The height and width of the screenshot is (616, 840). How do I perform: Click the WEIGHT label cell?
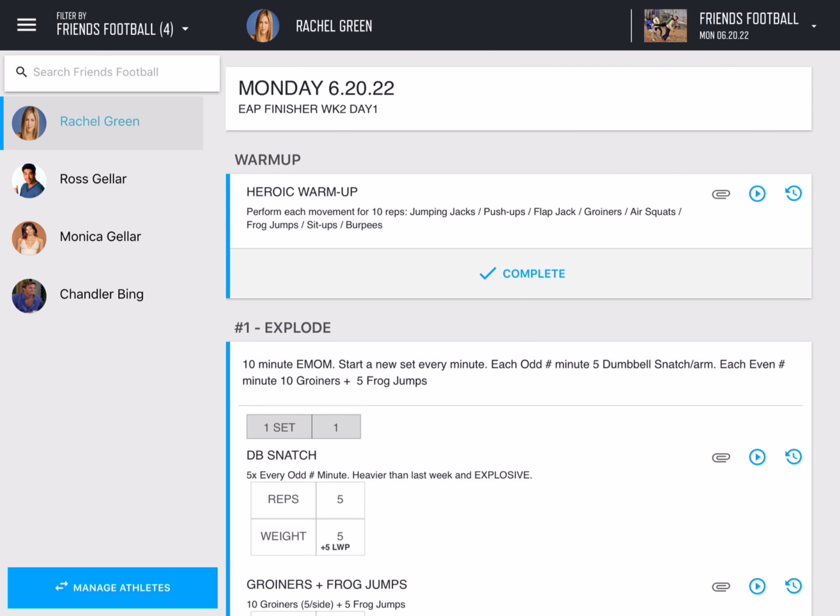tap(283, 537)
